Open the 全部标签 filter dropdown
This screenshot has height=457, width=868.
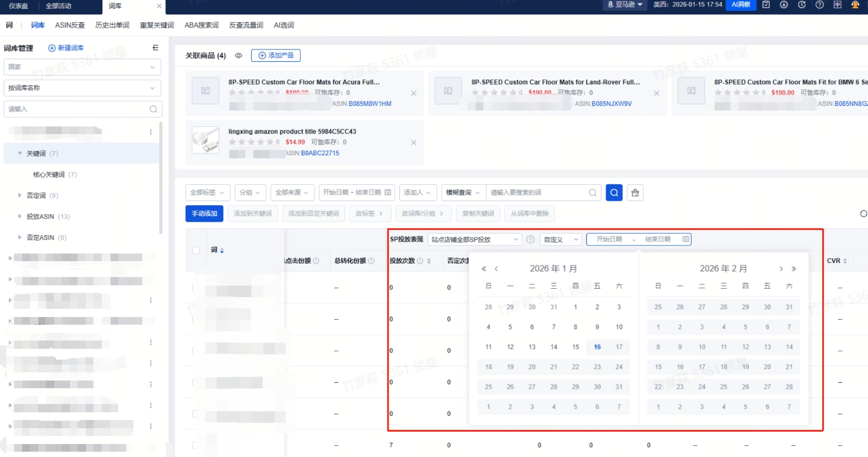click(x=207, y=192)
